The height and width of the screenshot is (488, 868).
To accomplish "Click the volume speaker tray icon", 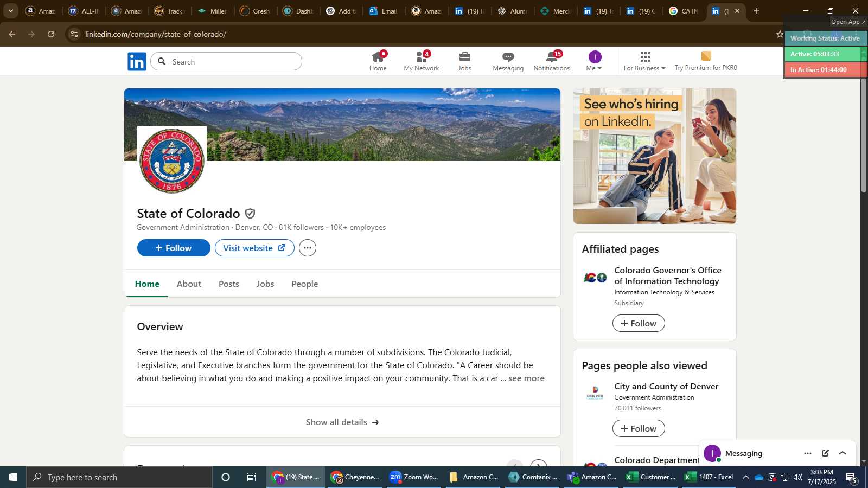I will pos(797,477).
